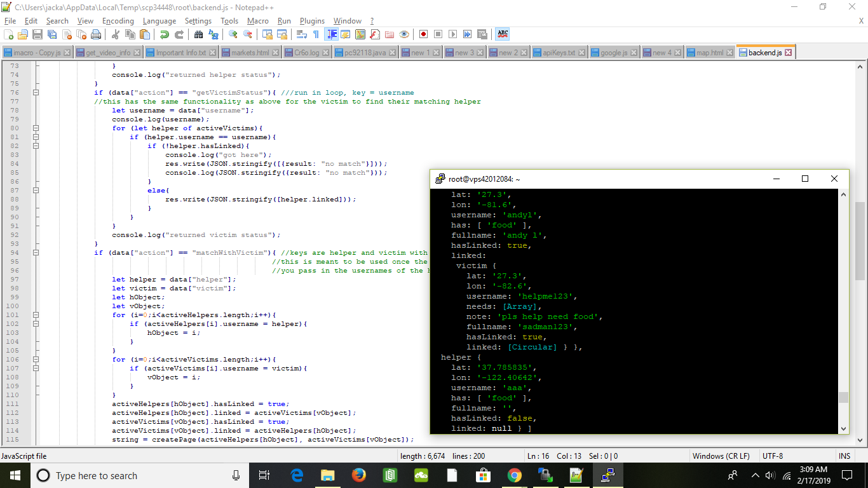Click the PuTTY terminal scrollbar thumb
The image size is (868, 488).
pyautogui.click(x=843, y=397)
